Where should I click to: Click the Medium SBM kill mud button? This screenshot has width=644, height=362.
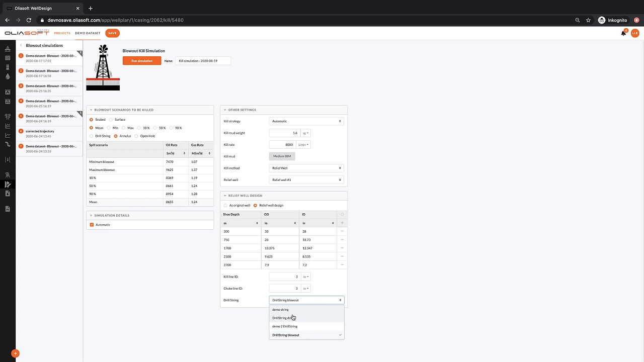click(282, 156)
